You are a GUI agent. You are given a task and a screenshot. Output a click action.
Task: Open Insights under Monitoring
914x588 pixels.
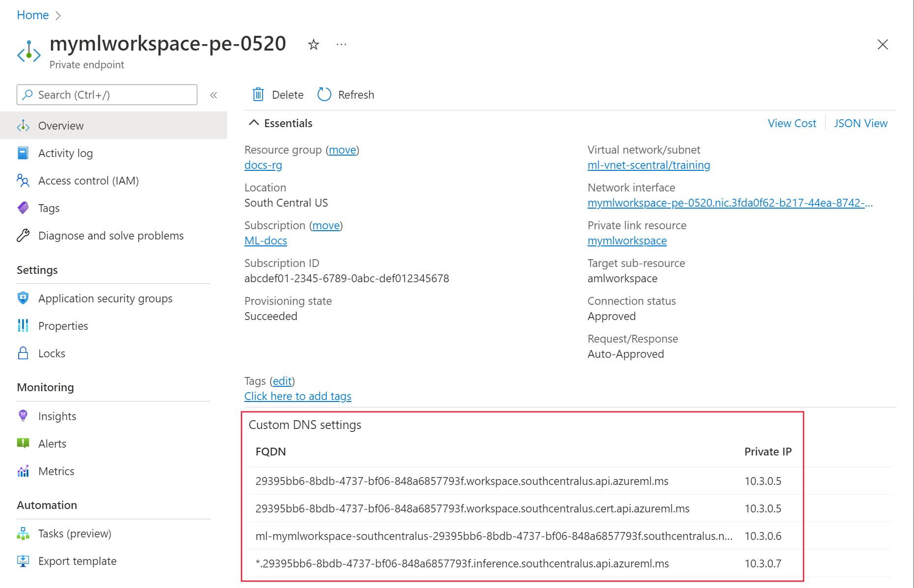pos(57,416)
